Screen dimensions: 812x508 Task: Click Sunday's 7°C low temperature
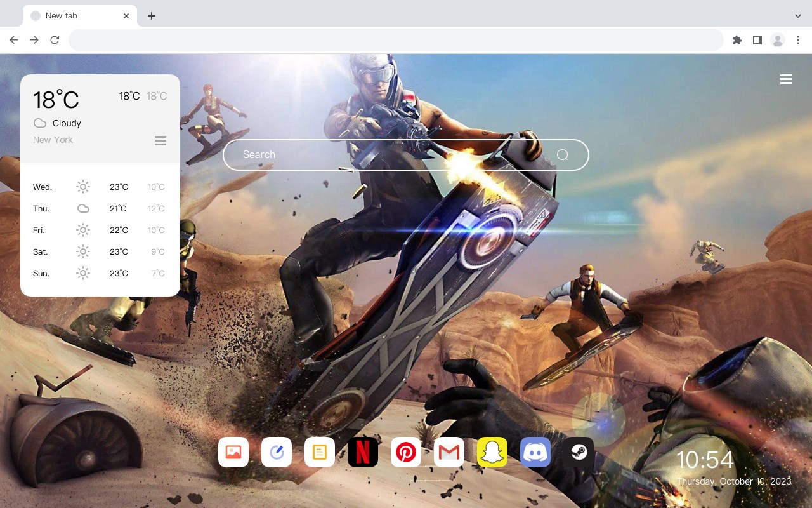click(x=158, y=274)
